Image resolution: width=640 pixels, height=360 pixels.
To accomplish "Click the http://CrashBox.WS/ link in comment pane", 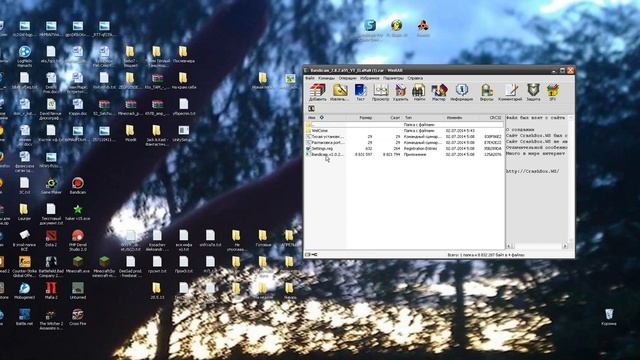I will (x=533, y=171).
